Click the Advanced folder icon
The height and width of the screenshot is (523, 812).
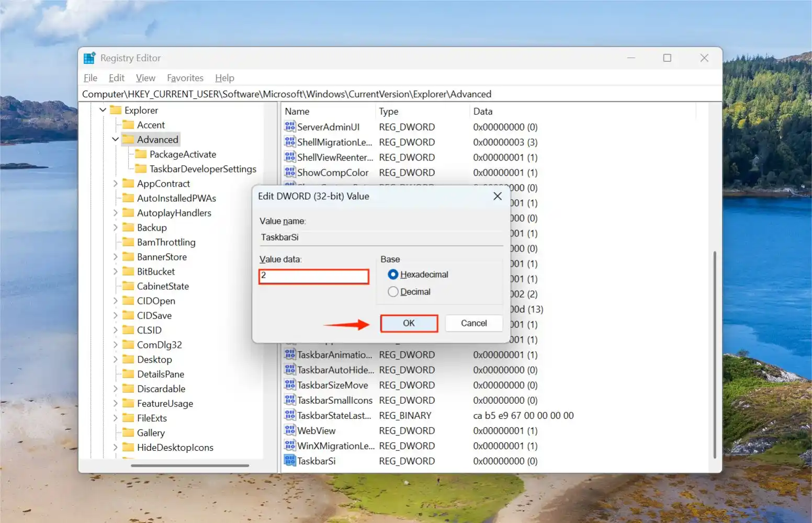(x=128, y=139)
